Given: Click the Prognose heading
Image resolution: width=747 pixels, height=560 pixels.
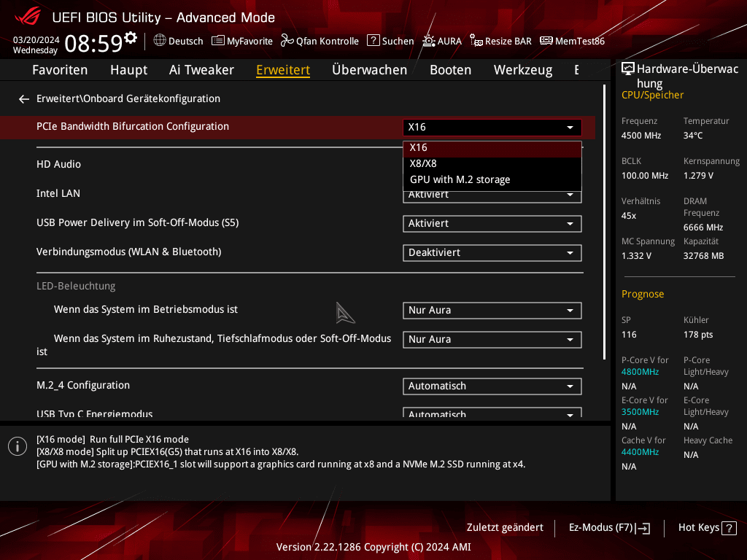Looking at the screenshot, I should pos(643,294).
